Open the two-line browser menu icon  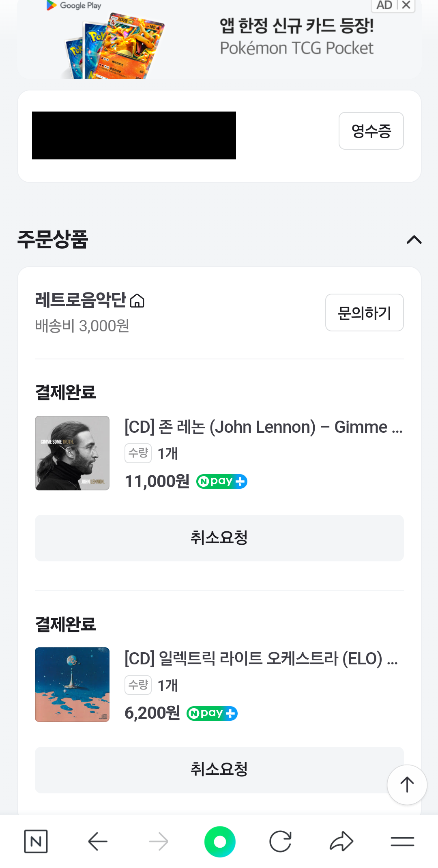[402, 842]
